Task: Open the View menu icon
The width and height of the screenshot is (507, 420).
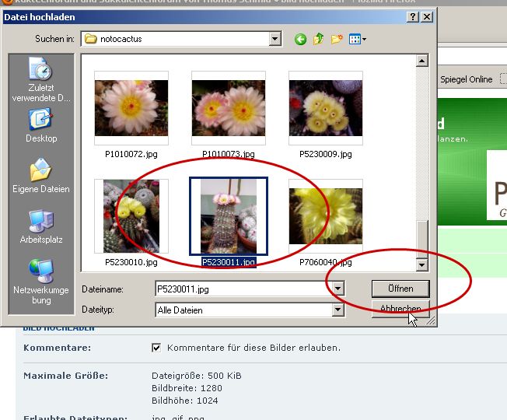Action: point(357,40)
